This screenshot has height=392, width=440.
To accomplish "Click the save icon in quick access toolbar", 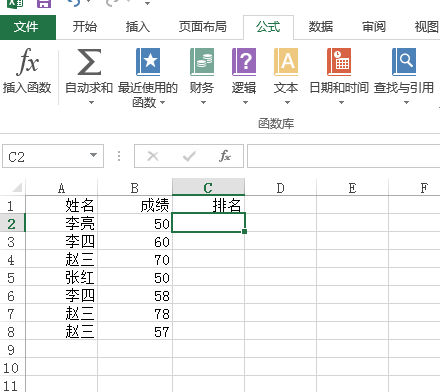I will [44, 3].
